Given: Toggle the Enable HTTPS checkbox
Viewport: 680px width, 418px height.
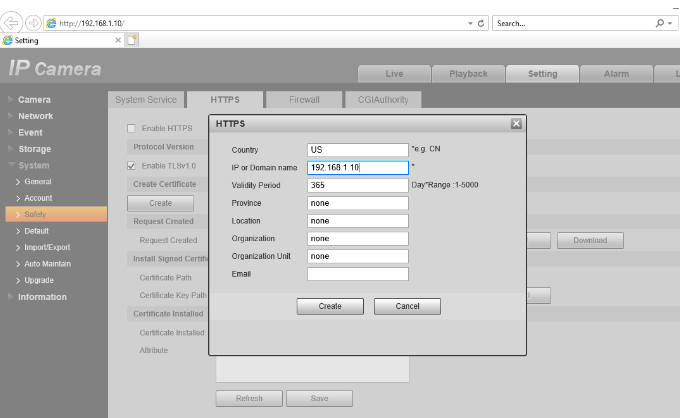Looking at the screenshot, I should (x=131, y=128).
